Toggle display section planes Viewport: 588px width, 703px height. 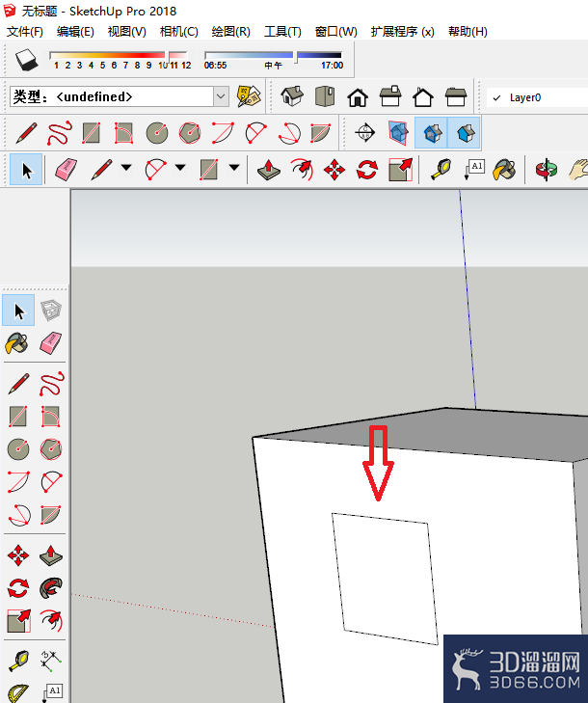398,133
